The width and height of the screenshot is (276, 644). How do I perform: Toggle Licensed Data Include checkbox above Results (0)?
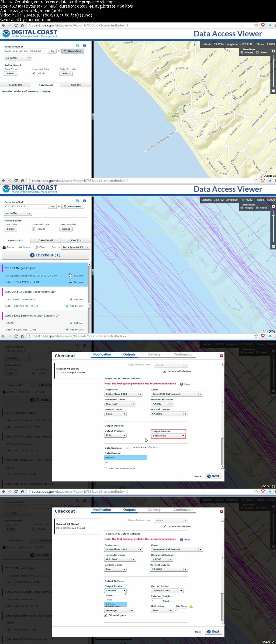click(33, 73)
